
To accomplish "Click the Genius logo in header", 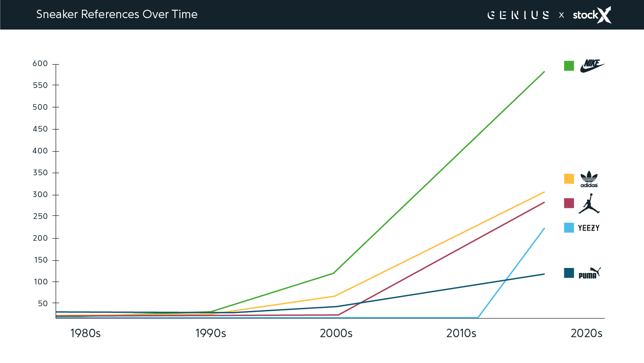I will coord(518,15).
